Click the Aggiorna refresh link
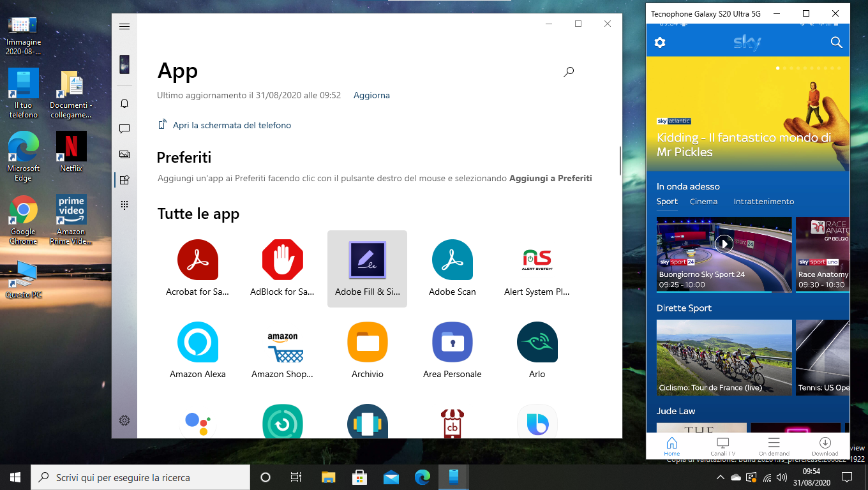Viewport: 868px width, 490px height. coord(371,95)
